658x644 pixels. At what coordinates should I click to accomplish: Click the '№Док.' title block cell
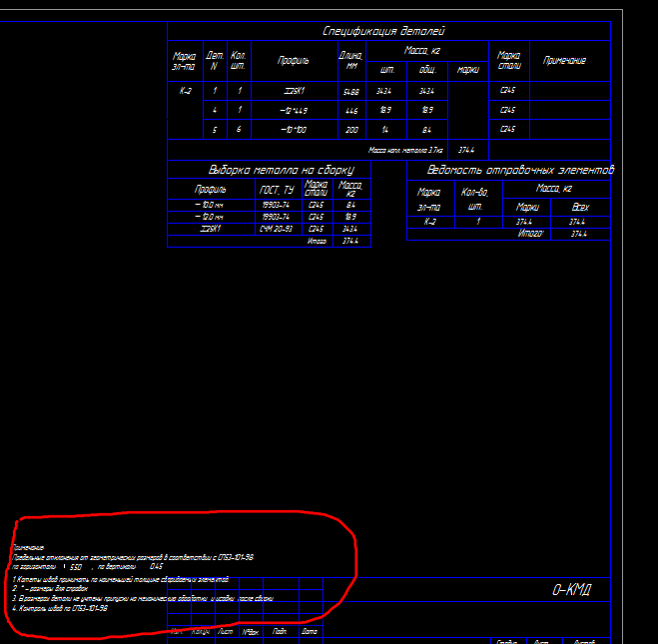coord(250,632)
